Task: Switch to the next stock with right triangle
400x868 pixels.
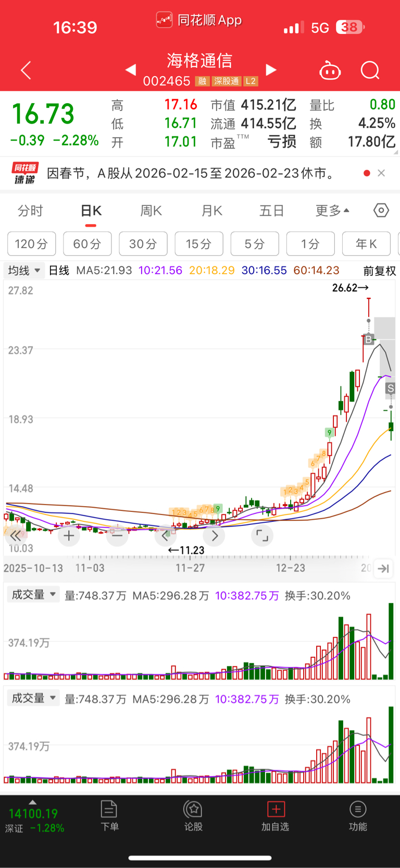Action: [x=271, y=69]
